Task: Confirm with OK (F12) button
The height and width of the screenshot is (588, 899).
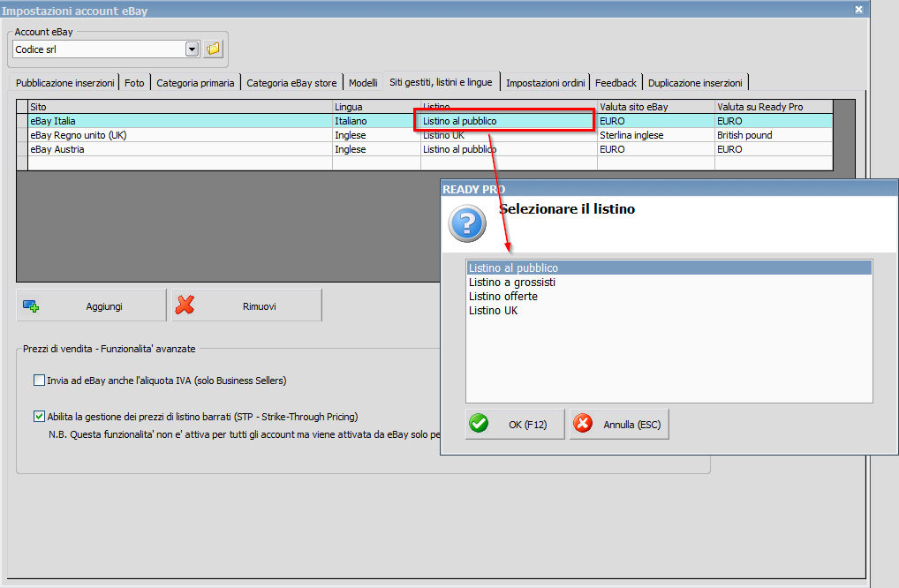Action: (x=515, y=424)
